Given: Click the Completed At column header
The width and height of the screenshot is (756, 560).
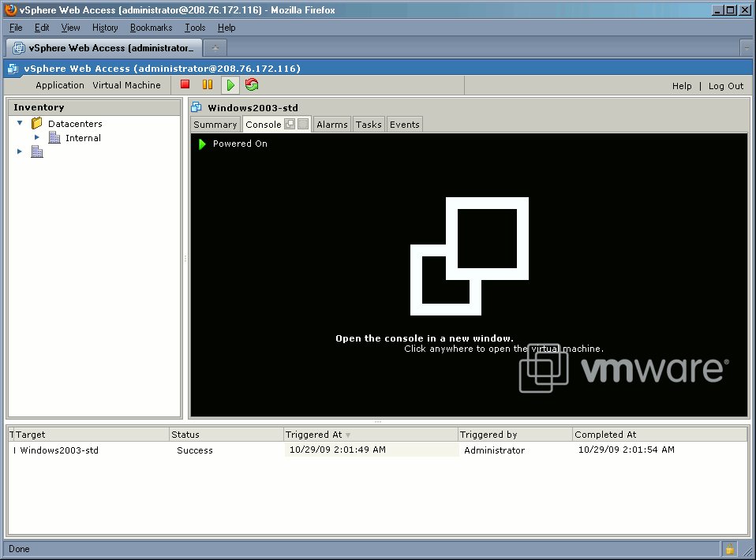Looking at the screenshot, I should point(661,435).
